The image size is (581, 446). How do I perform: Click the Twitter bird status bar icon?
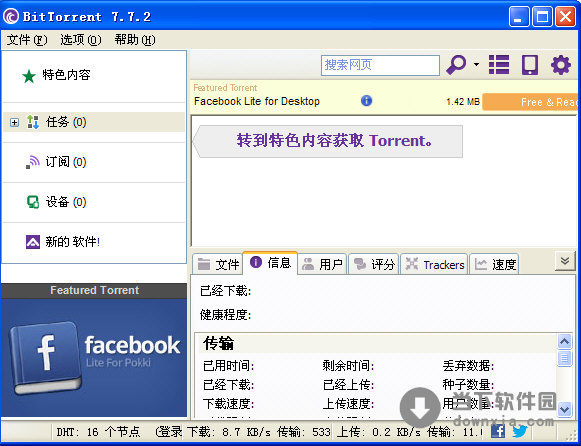click(519, 431)
